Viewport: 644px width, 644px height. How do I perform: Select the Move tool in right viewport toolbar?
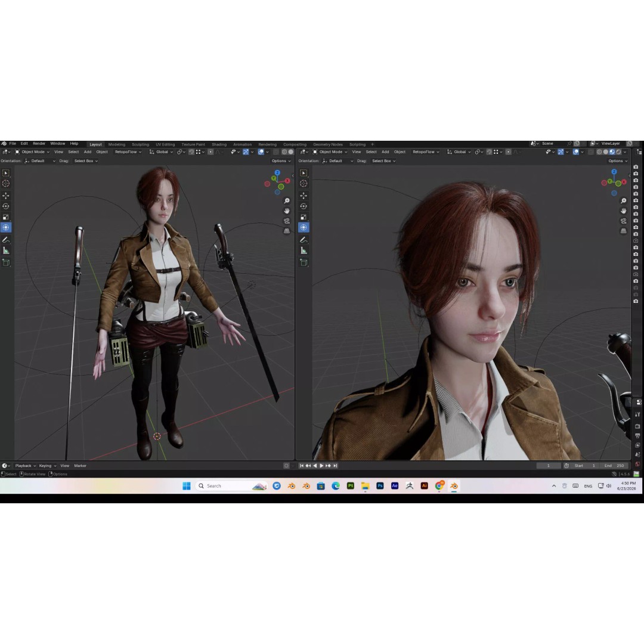[x=304, y=196]
